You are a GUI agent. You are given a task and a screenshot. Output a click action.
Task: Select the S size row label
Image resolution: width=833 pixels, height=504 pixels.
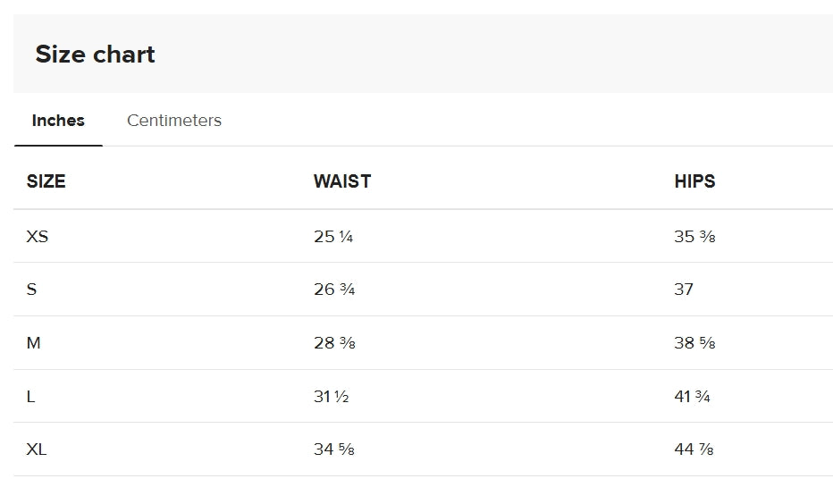click(x=31, y=290)
